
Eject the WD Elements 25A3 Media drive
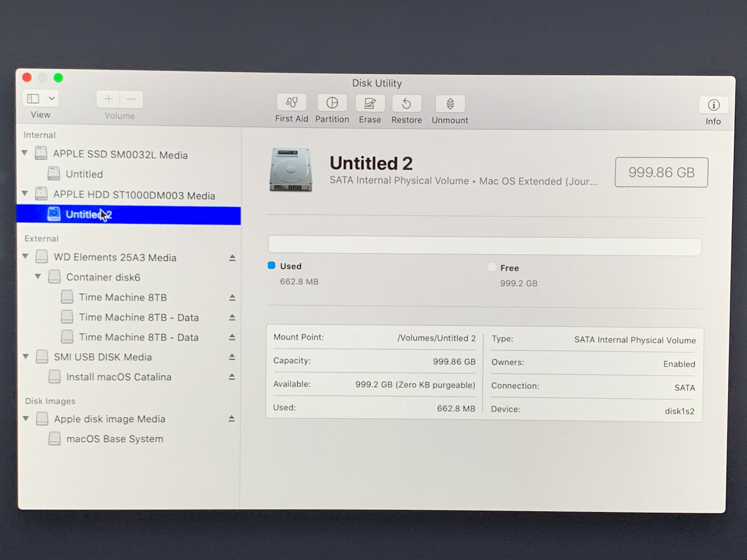[x=232, y=258]
